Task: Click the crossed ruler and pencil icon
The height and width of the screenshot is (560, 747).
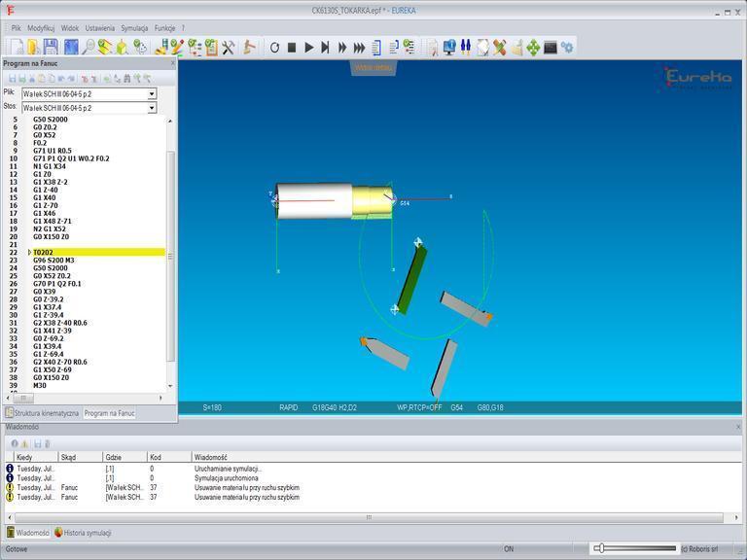Action: pyautogui.click(x=499, y=47)
